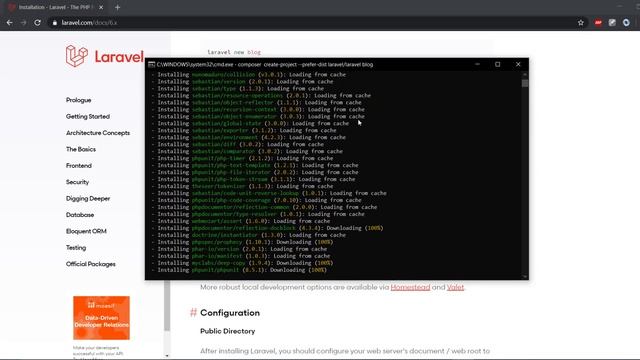
Task: Follow the Valet link
Action: point(455,287)
